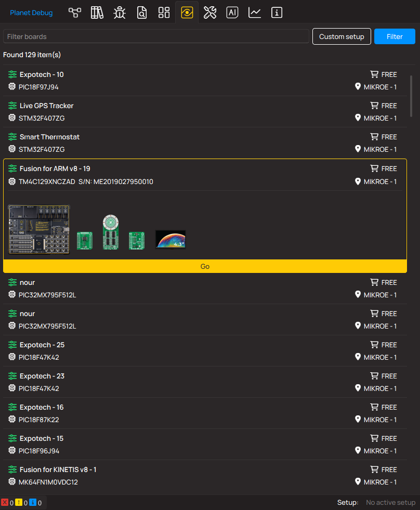The image size is (420, 510).
Task: Open the tools wrench icon
Action: pos(210,12)
